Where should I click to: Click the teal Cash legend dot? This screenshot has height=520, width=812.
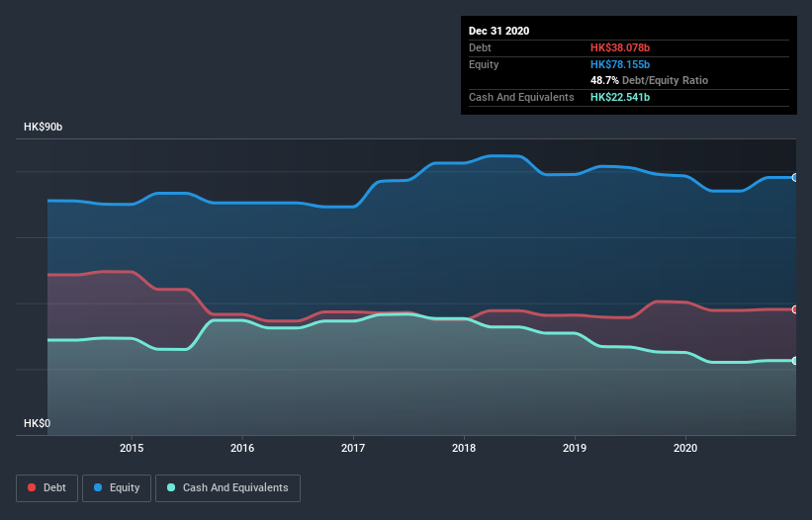(x=171, y=487)
